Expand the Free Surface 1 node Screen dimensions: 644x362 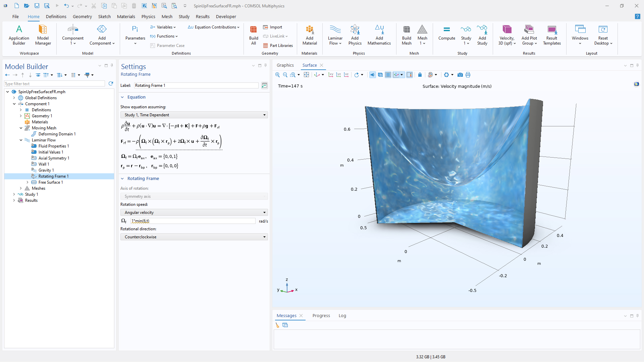[x=28, y=182]
